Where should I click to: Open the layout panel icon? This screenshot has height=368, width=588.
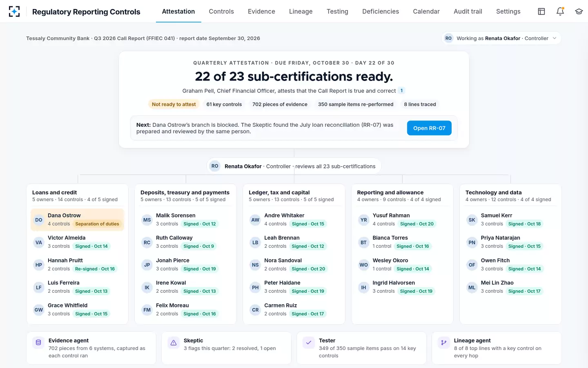[x=541, y=11]
